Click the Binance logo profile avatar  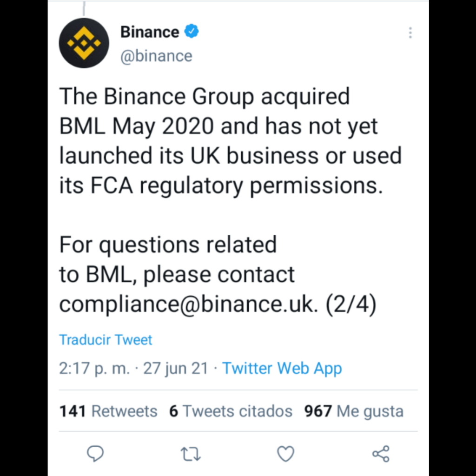tap(84, 43)
